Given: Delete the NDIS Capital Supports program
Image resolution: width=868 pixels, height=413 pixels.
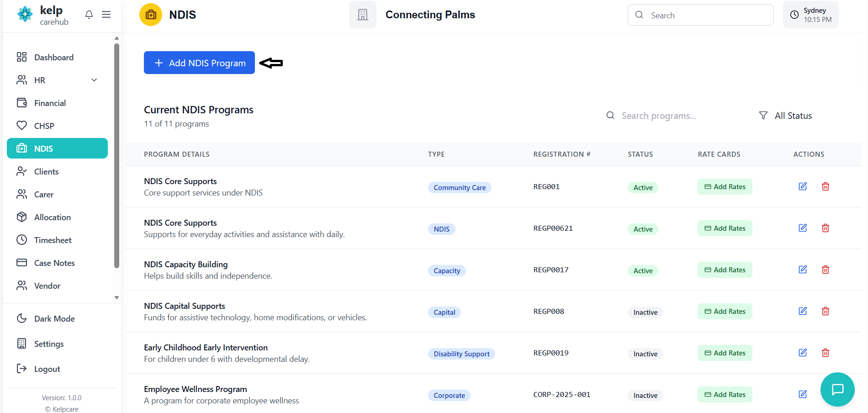Looking at the screenshot, I should click(x=825, y=311).
